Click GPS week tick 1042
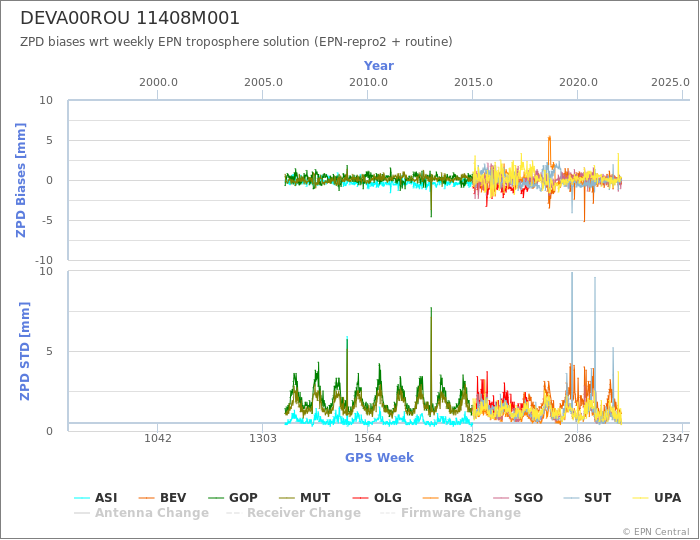 click(158, 439)
